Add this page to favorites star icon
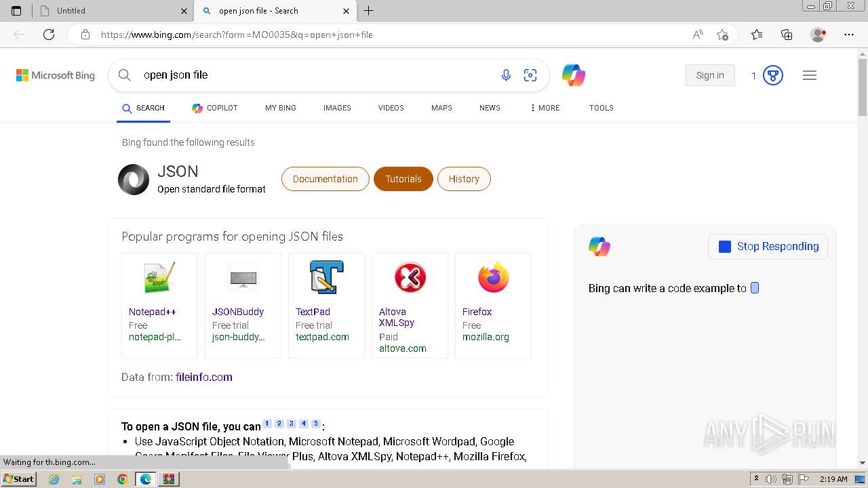 (723, 35)
